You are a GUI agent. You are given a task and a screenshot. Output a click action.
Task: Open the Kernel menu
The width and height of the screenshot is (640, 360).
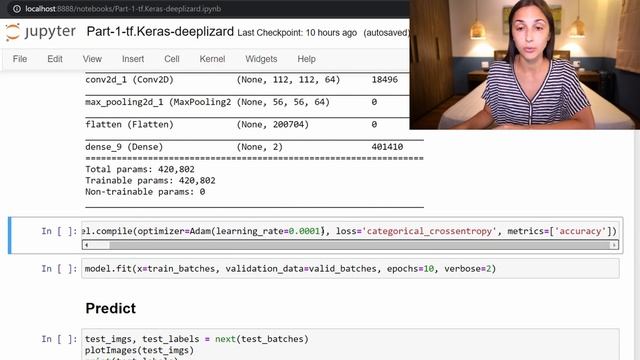[212, 59]
